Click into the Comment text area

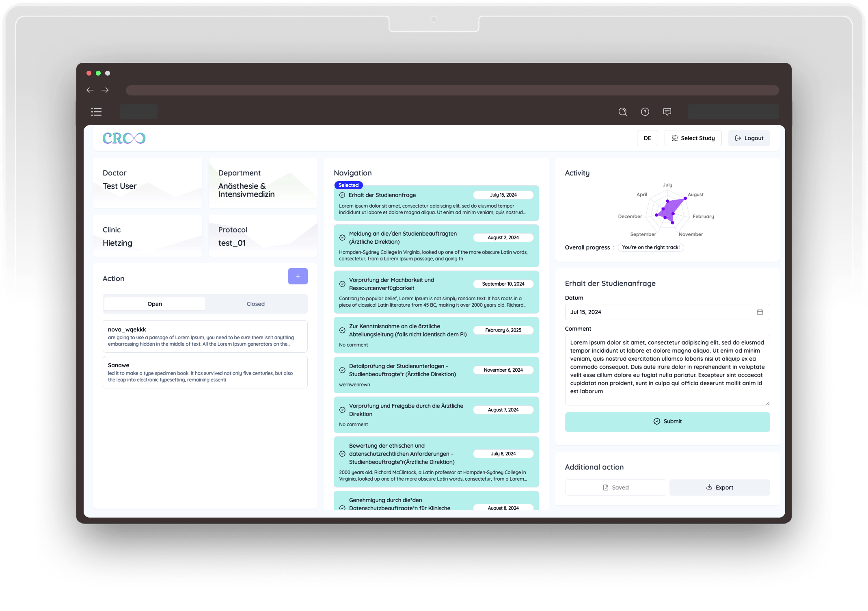pos(667,370)
